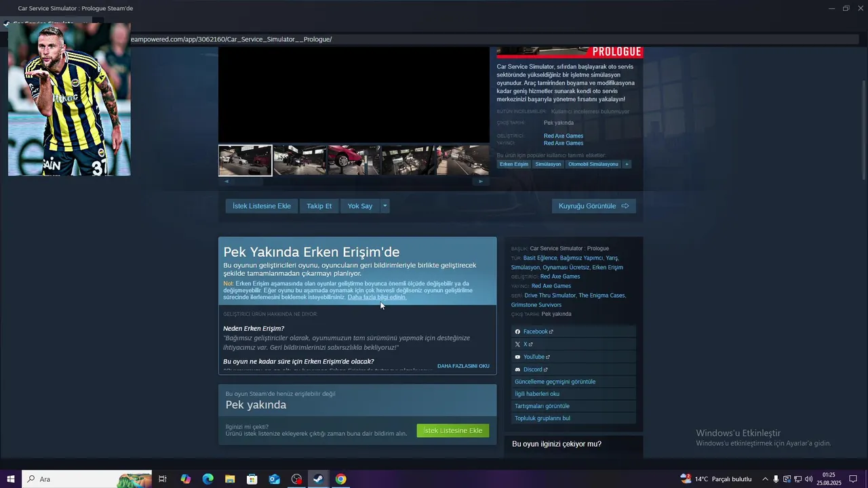Open the weather widget showing 14°C
Viewport: 868px width, 488px height.
tap(715, 479)
